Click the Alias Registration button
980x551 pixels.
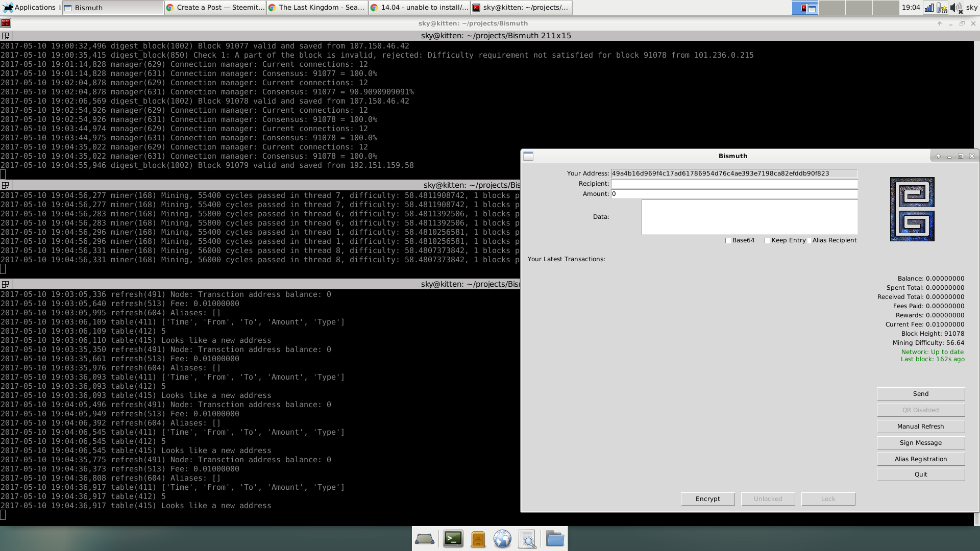(x=920, y=459)
